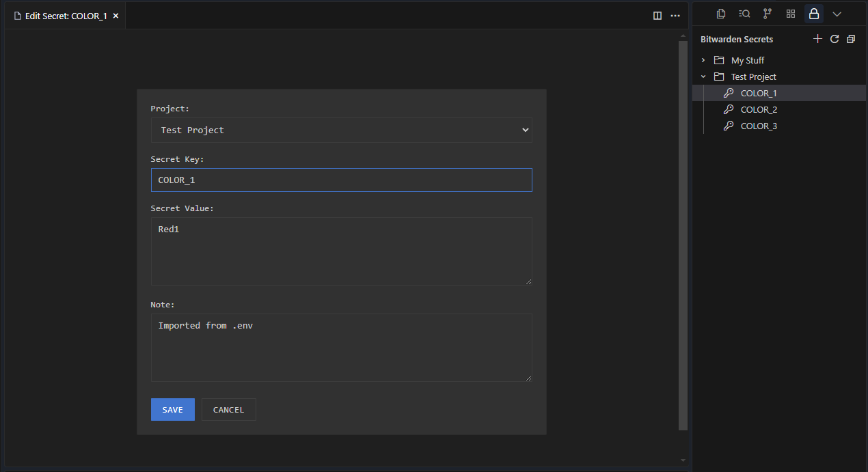The image size is (868, 472).
Task: Cancel editing the secret
Action: click(229, 409)
